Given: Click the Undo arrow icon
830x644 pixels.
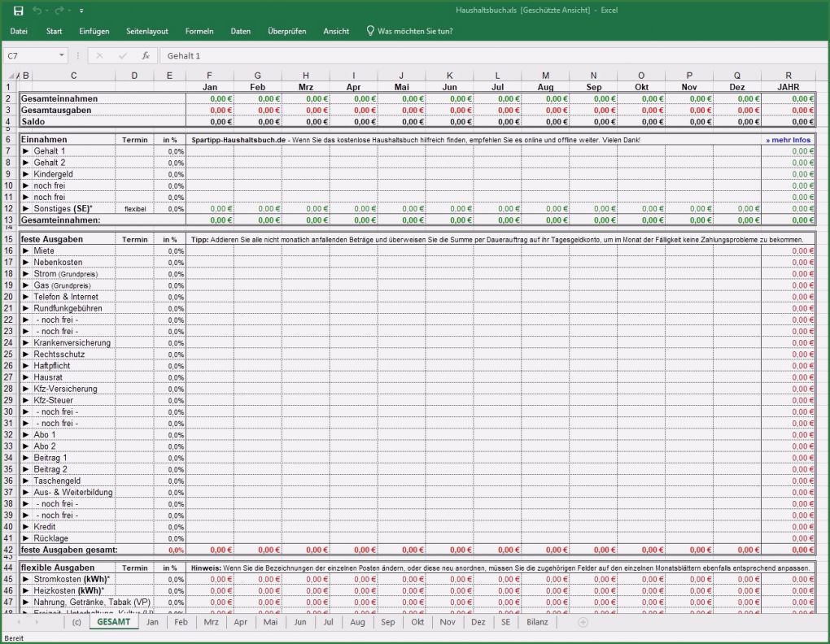Looking at the screenshot, I should point(37,11).
